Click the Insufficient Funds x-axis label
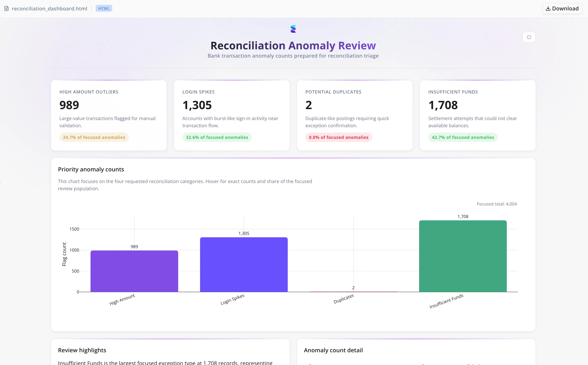The height and width of the screenshot is (365, 588). [x=447, y=301]
